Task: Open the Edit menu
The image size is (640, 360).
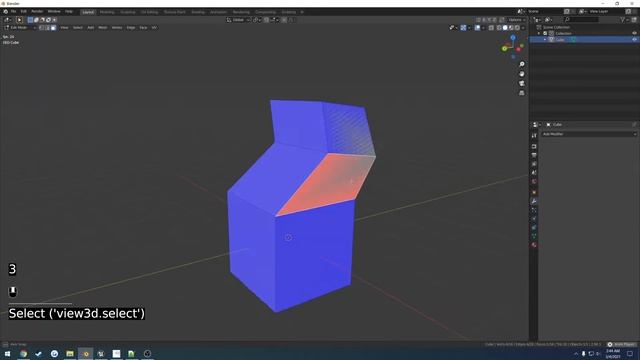Action: point(24,11)
